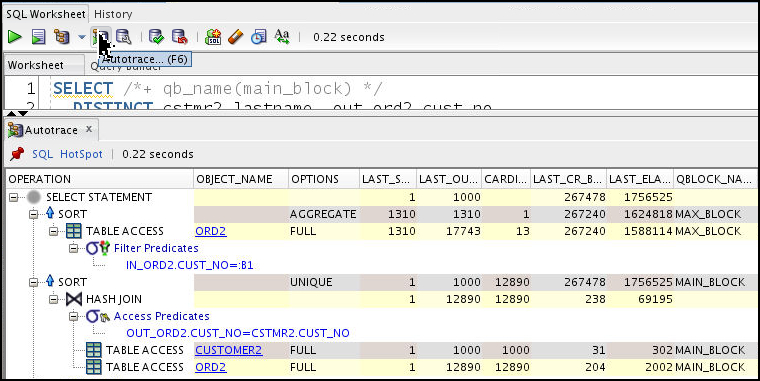Click the SQL Tuning Advisor icon
This screenshot has height=381, width=760.
124,37
